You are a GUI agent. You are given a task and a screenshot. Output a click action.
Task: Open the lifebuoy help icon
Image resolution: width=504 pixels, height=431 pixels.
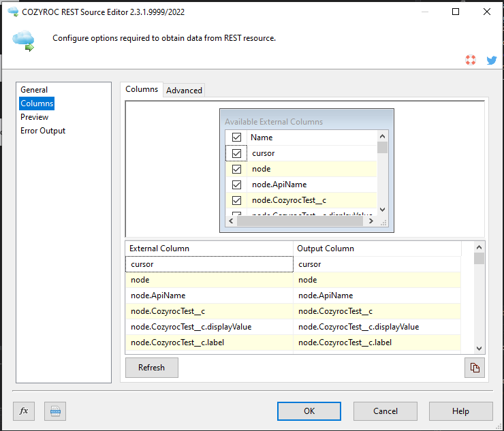tap(471, 60)
